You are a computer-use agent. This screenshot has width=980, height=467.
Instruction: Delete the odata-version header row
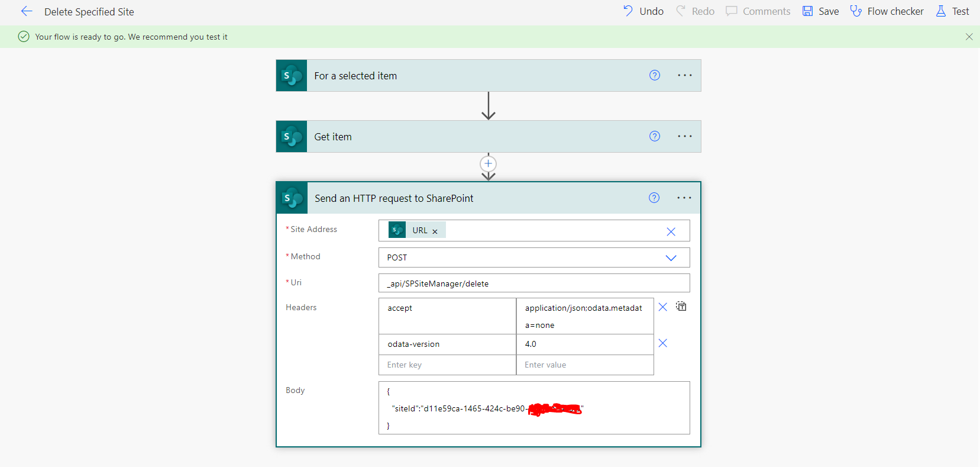(663, 343)
